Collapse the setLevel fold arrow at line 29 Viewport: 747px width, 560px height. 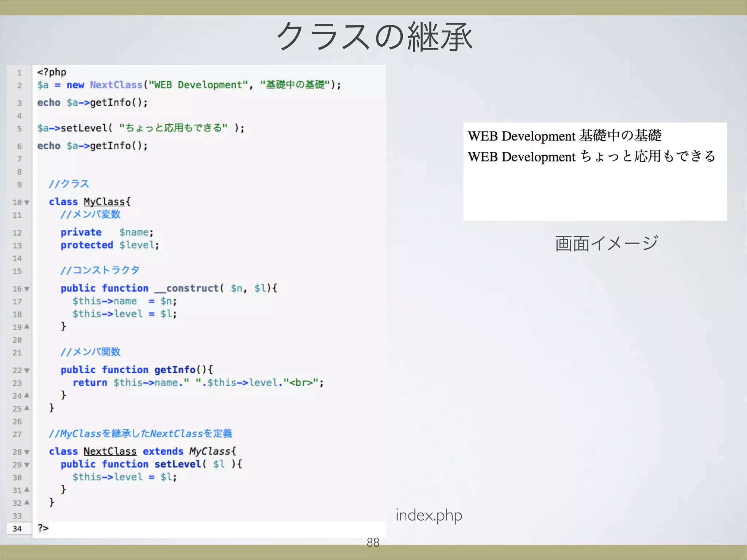click(x=27, y=465)
